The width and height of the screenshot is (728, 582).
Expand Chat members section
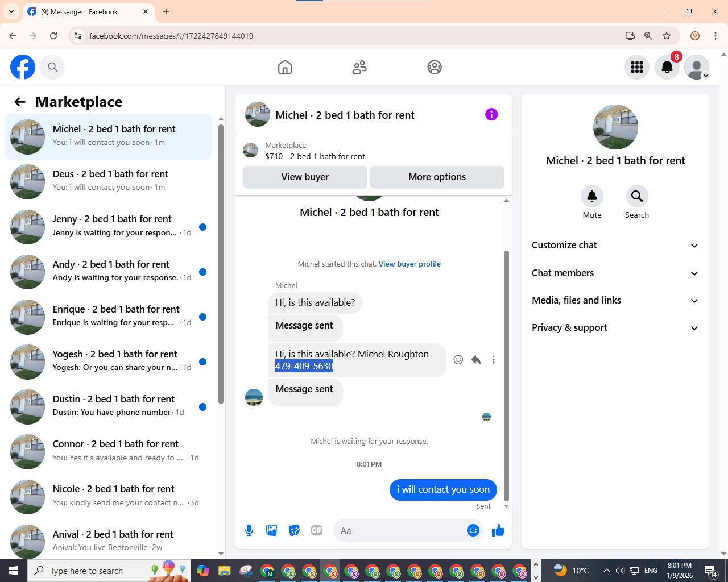pyautogui.click(x=615, y=273)
